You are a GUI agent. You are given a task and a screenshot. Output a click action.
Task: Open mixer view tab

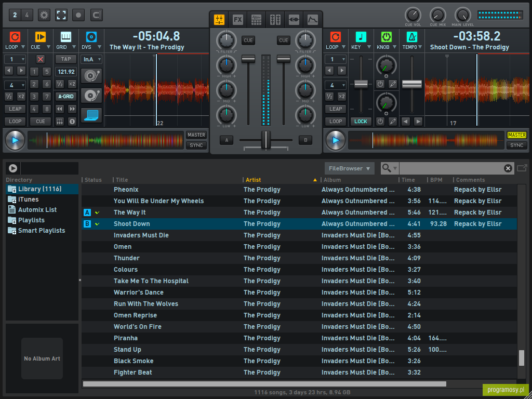tap(219, 20)
